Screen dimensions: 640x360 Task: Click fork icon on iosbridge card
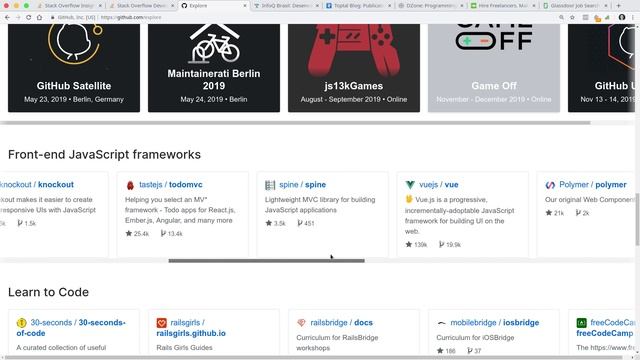coord(470,351)
